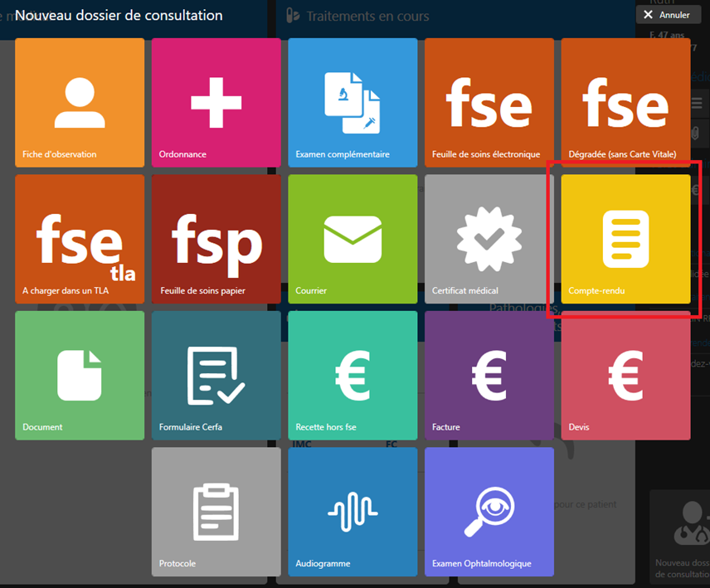Add a new Document
This screenshot has height=588, width=710.
coord(80,375)
